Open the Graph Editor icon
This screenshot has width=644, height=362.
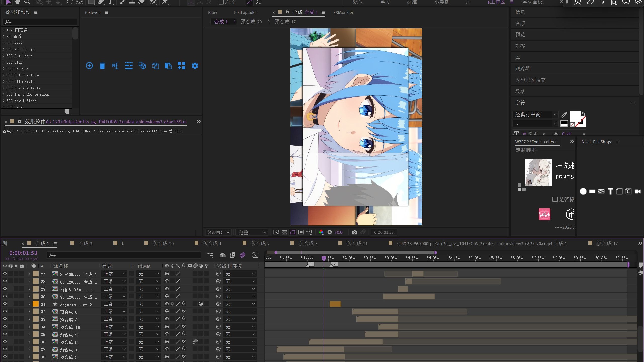(x=255, y=255)
